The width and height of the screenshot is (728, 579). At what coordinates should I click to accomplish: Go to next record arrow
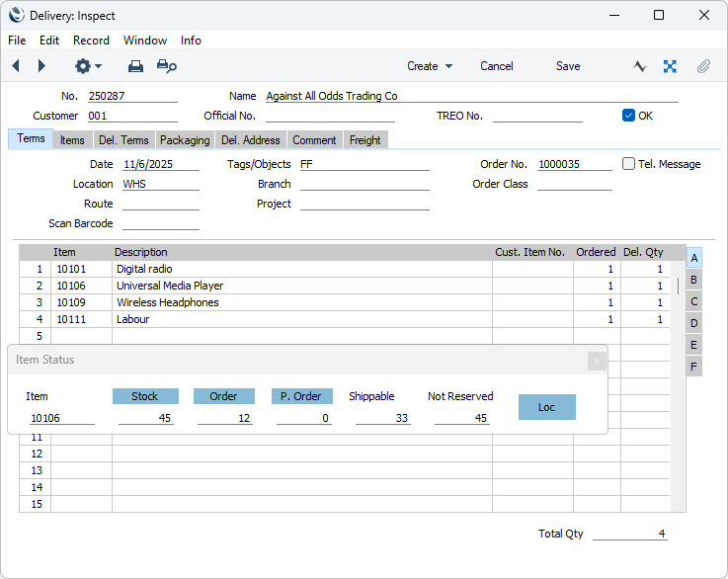[41, 66]
